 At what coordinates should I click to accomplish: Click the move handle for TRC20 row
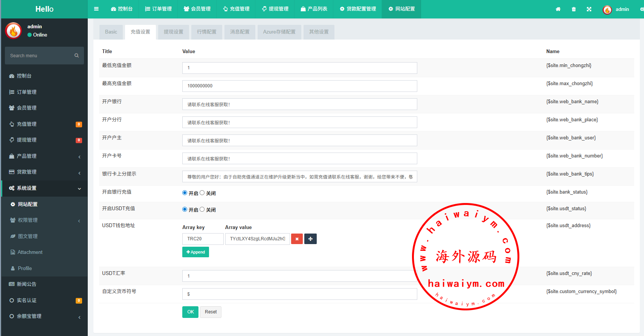pyautogui.click(x=310, y=239)
